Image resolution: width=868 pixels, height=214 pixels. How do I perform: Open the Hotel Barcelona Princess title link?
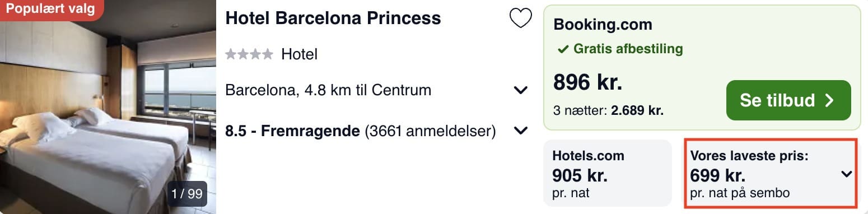[x=333, y=18]
